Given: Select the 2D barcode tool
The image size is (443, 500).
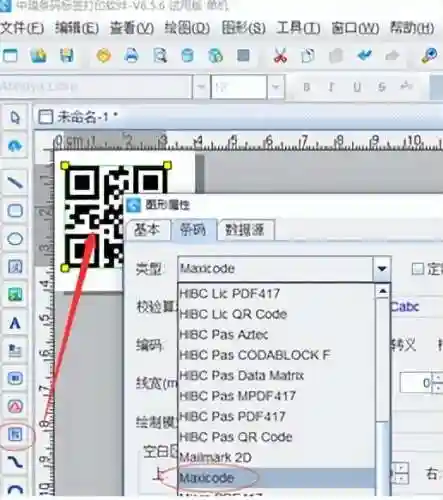Looking at the screenshot, I should [x=15, y=434].
